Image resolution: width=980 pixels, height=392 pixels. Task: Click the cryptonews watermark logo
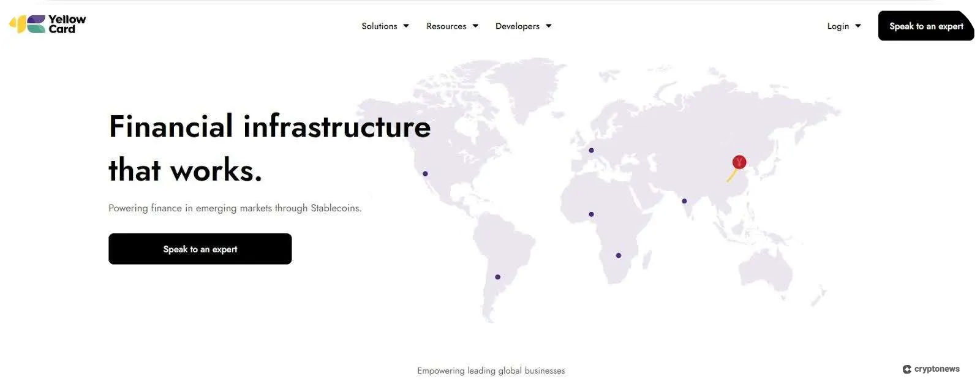[931, 369]
